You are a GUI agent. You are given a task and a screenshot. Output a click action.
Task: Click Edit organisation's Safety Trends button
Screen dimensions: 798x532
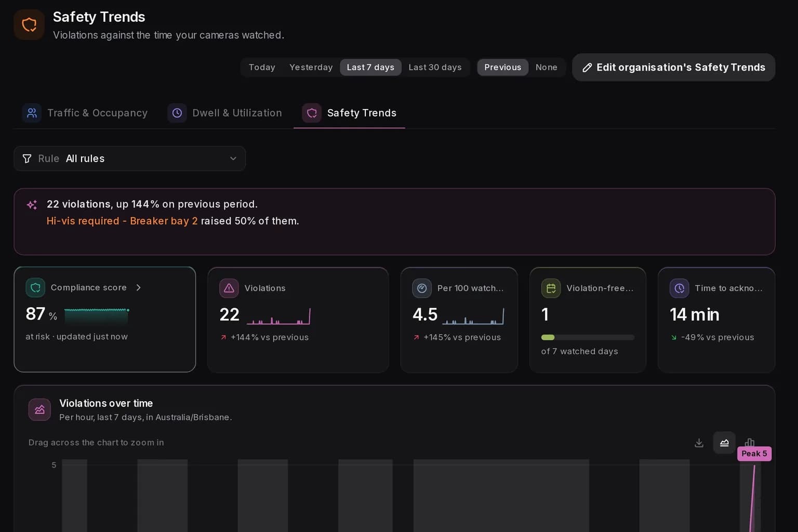click(x=673, y=68)
